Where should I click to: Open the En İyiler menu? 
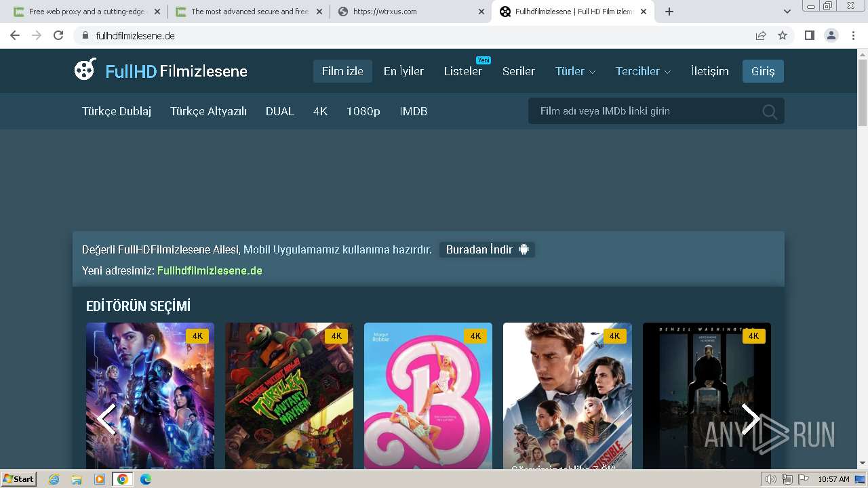coord(403,71)
